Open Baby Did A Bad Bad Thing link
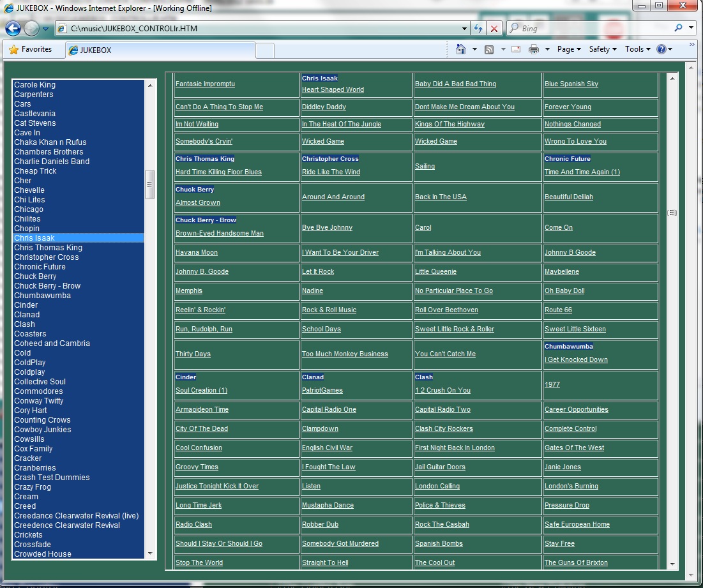Image resolution: width=703 pixels, height=588 pixels. (455, 84)
